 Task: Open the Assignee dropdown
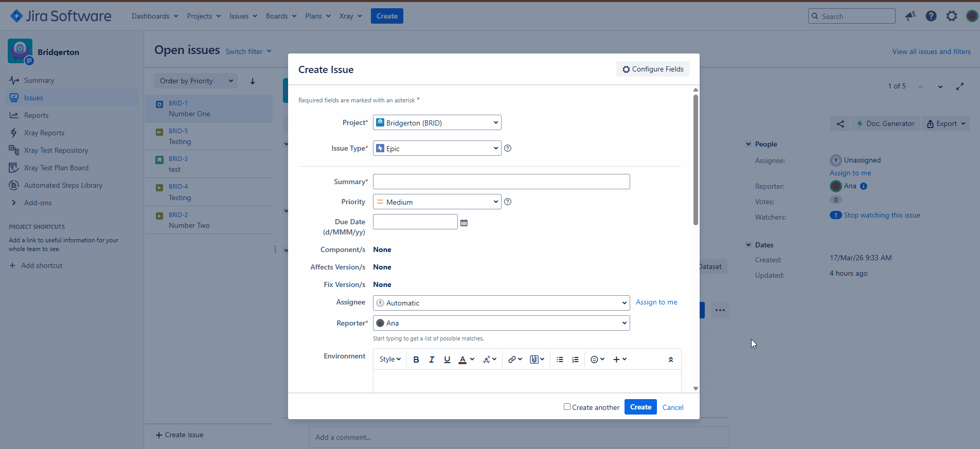[x=502, y=303]
